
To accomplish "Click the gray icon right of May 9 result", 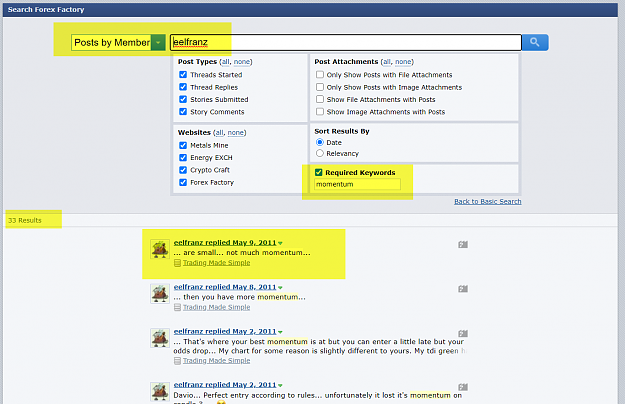I will 463,244.
